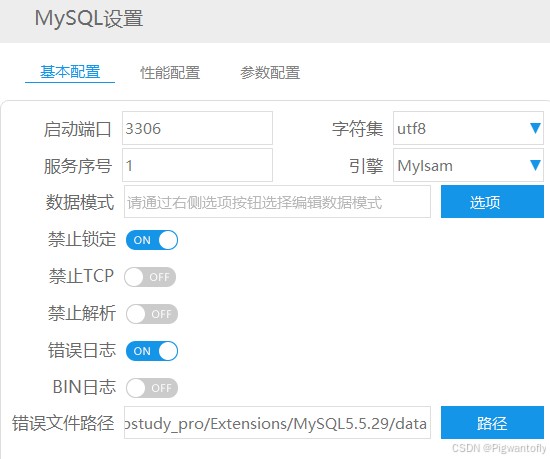Disable the 错误日志 switch

tap(152, 351)
